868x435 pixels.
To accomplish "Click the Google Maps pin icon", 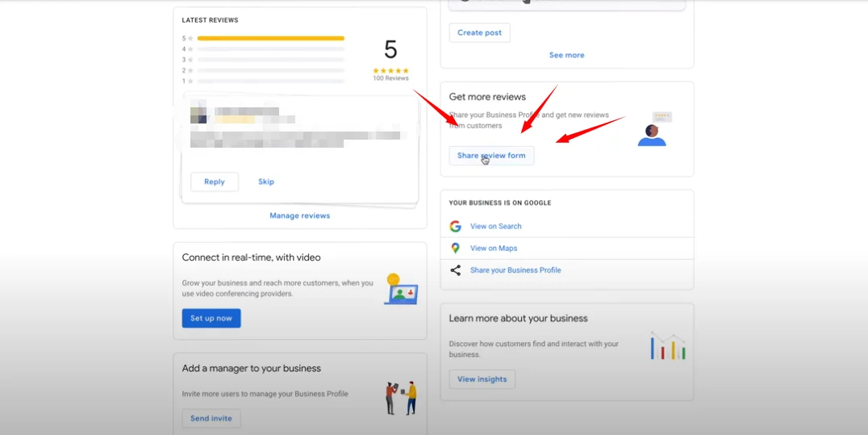I will [x=455, y=249].
